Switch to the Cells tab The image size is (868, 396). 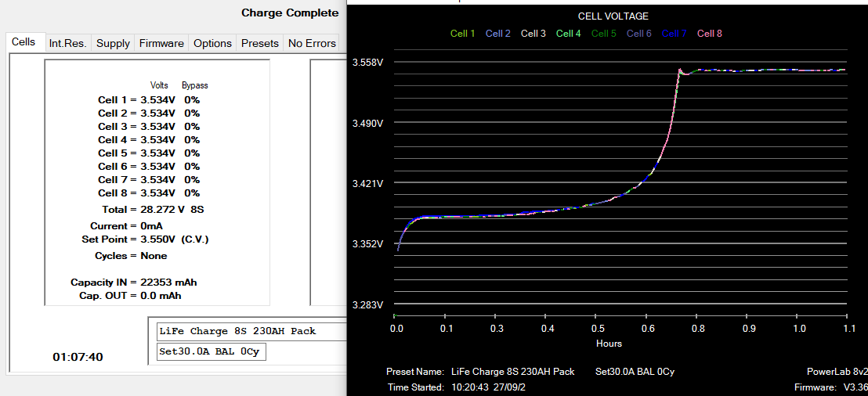pos(24,42)
